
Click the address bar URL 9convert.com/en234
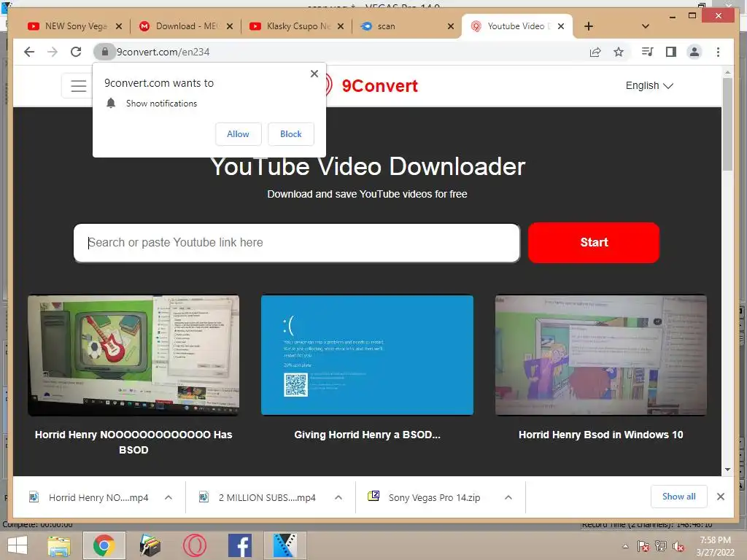tap(163, 52)
